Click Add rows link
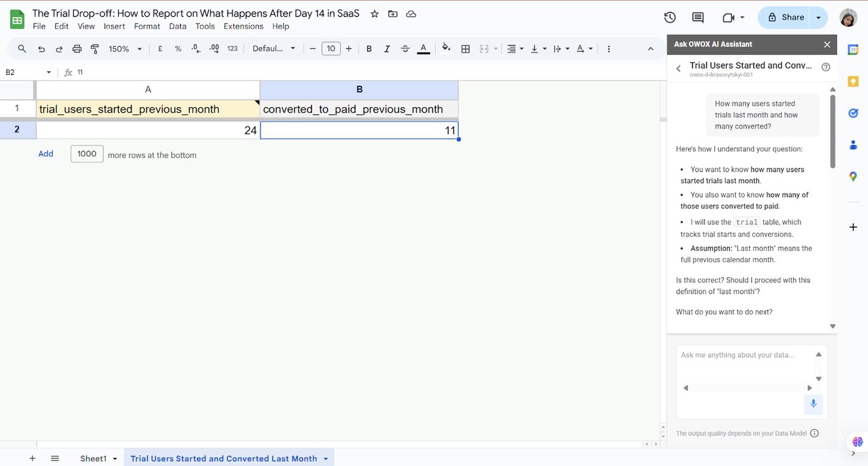868x466 pixels. pos(46,154)
